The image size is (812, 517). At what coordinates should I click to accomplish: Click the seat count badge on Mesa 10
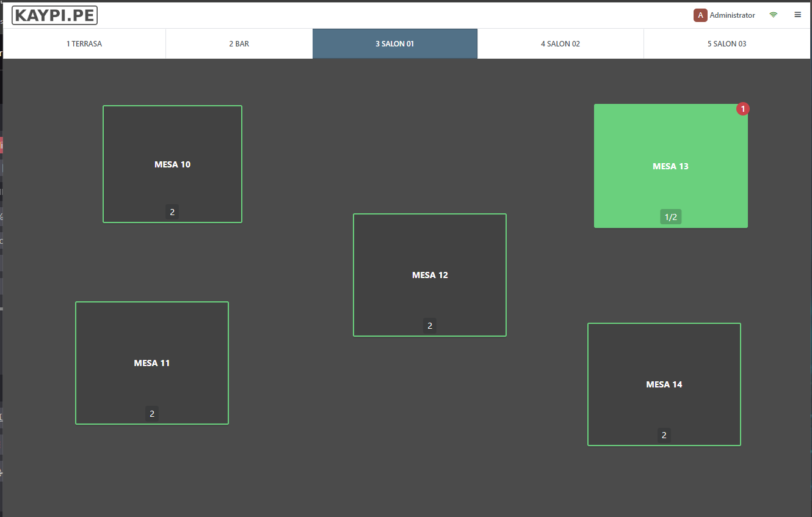tap(172, 212)
